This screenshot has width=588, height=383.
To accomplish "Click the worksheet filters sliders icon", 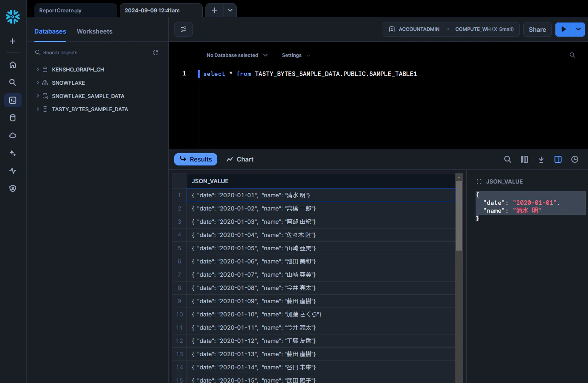I will [183, 30].
